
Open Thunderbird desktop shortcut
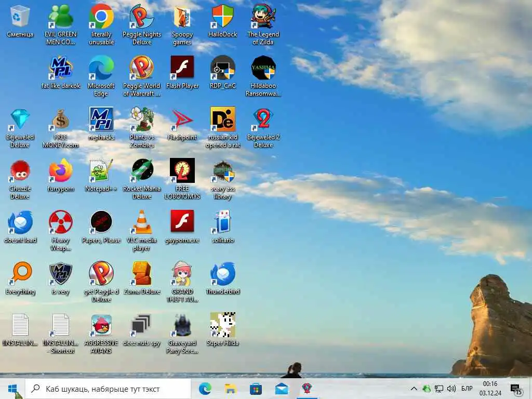click(222, 279)
